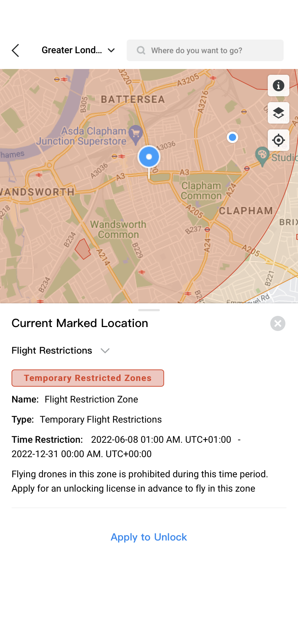Tap the Asda Clapham Junction Superstore pin

[136, 134]
